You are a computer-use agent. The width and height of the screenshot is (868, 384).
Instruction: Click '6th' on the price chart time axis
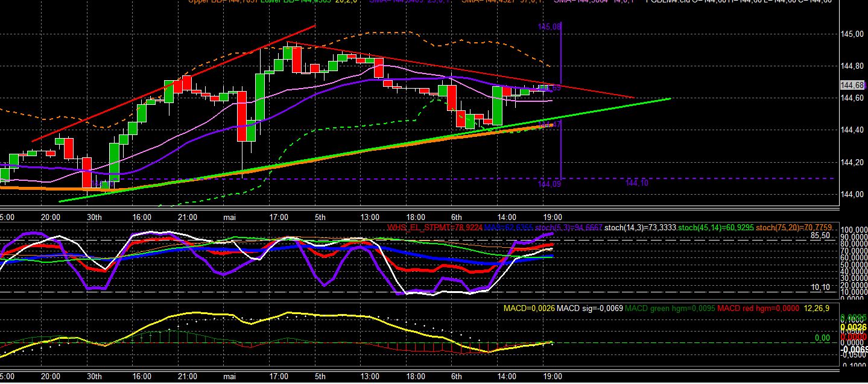coord(457,217)
